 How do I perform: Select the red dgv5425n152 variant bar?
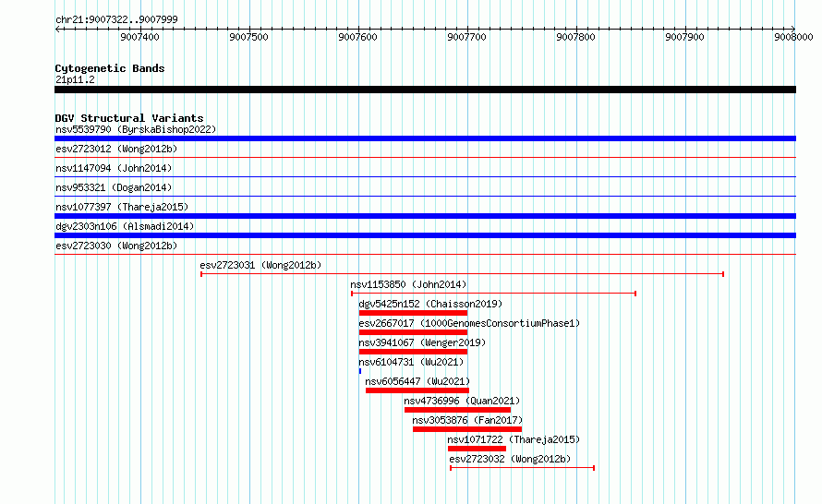tap(413, 313)
